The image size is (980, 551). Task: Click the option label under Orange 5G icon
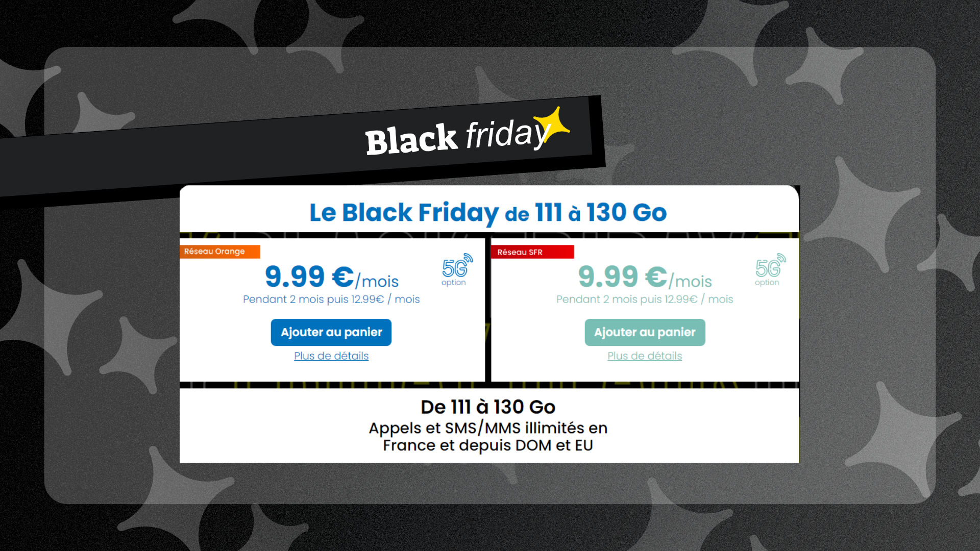click(x=454, y=283)
